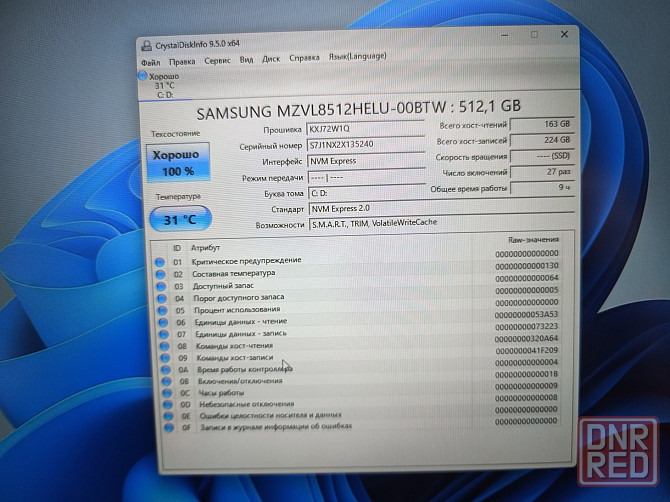Open the Язык(Language) menu
This screenshot has width=670, height=502.
(357, 56)
